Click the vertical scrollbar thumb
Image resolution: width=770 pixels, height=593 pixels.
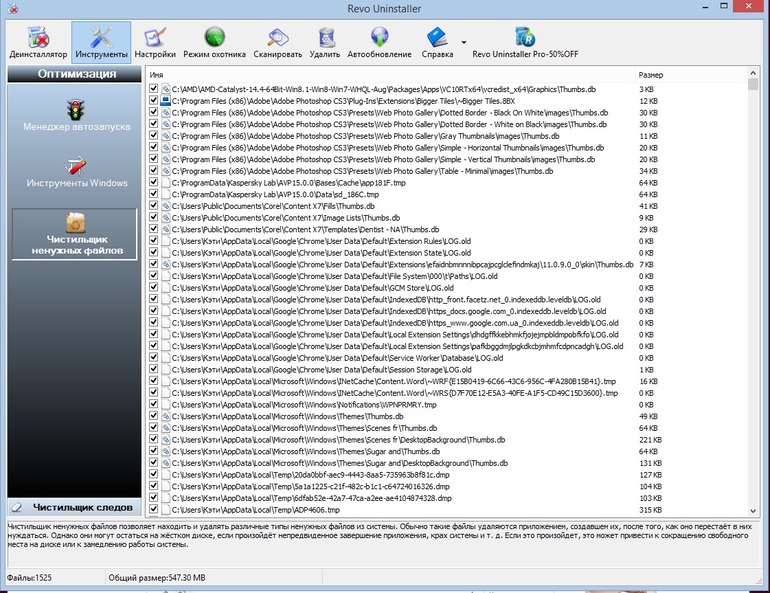[753, 84]
